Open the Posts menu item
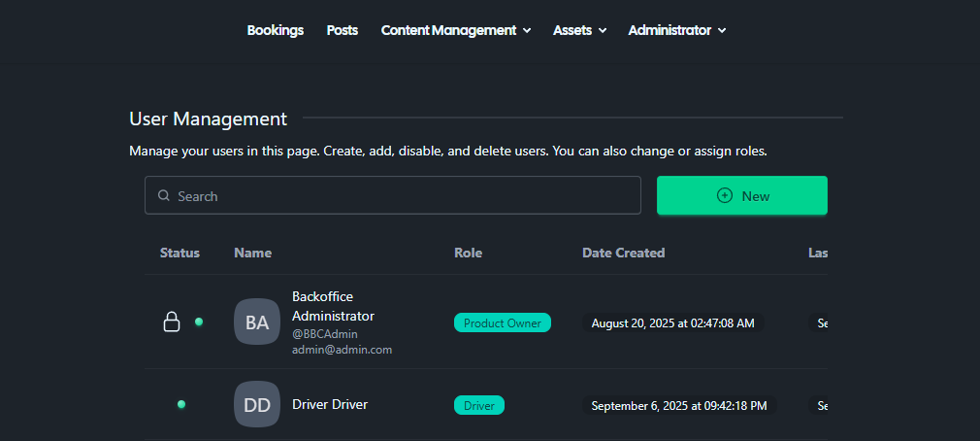 tap(343, 30)
